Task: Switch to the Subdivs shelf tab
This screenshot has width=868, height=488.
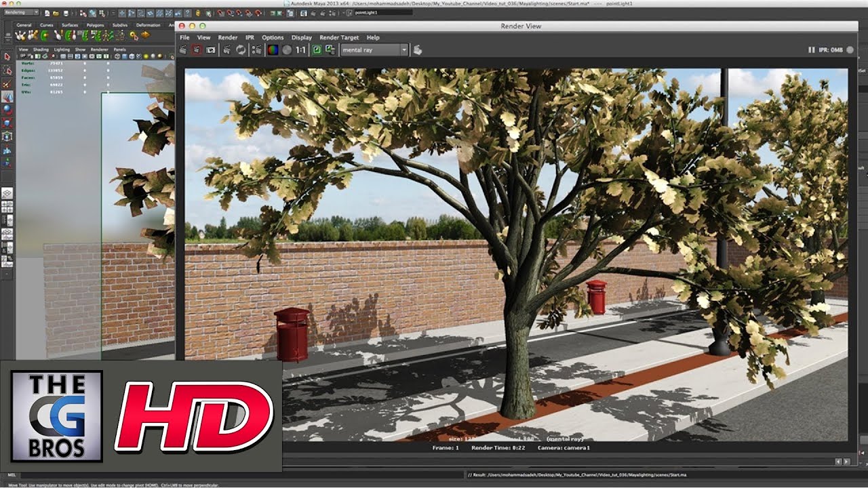Action: 120,25
